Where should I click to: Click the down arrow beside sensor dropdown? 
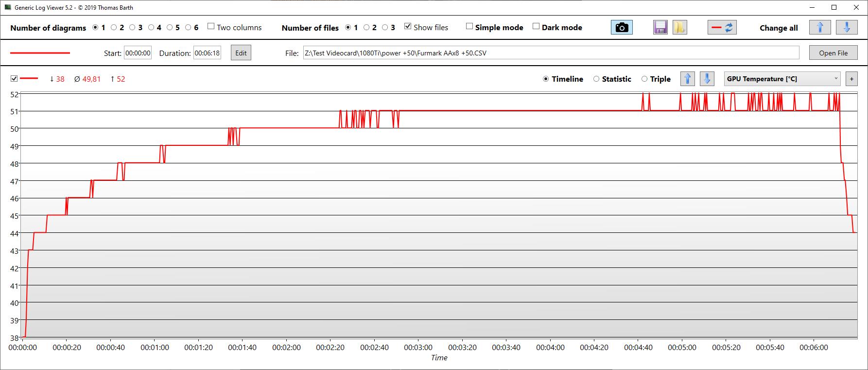[x=707, y=79]
